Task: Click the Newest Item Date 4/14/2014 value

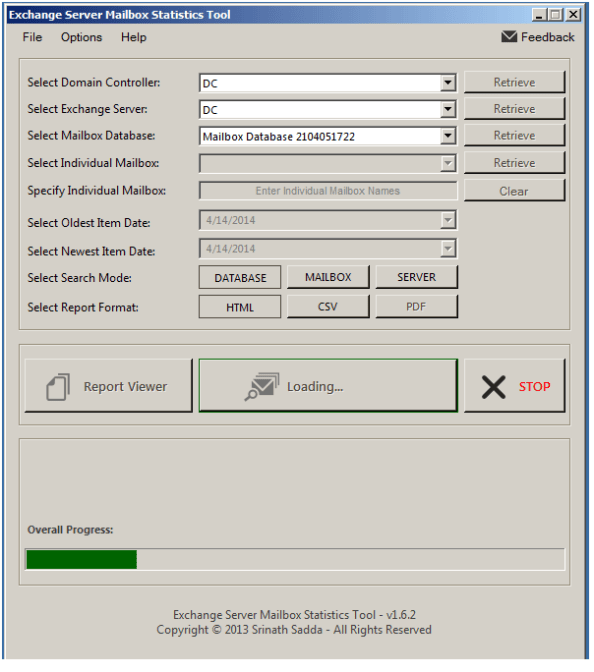Action: pyautogui.click(x=231, y=249)
